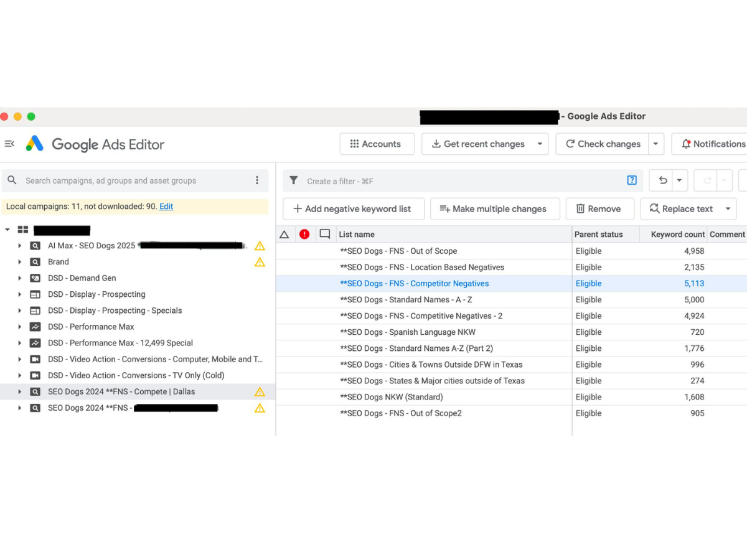Sort by the comment bubble column icon
The image size is (747, 560).
324,235
